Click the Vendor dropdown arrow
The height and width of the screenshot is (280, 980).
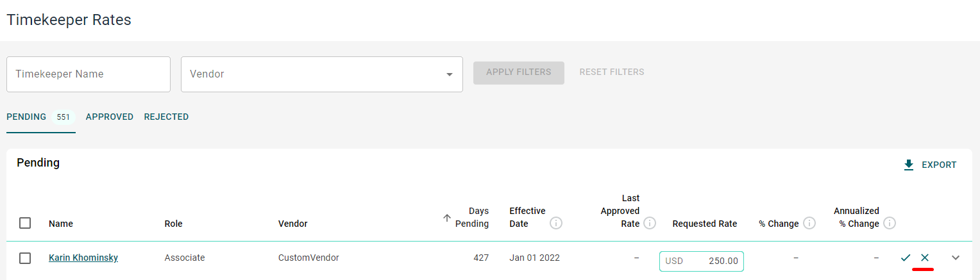450,75
